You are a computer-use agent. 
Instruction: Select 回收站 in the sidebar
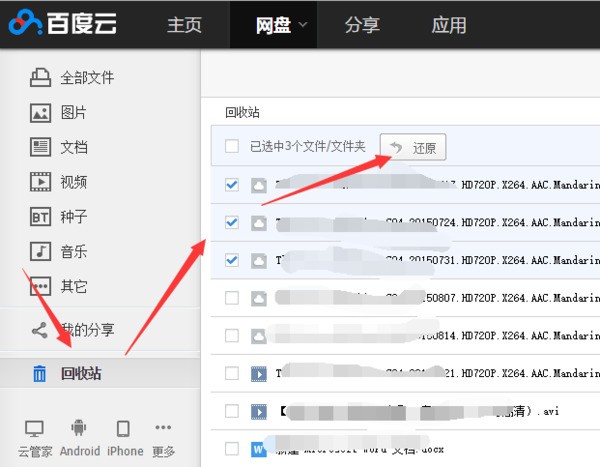[81, 373]
